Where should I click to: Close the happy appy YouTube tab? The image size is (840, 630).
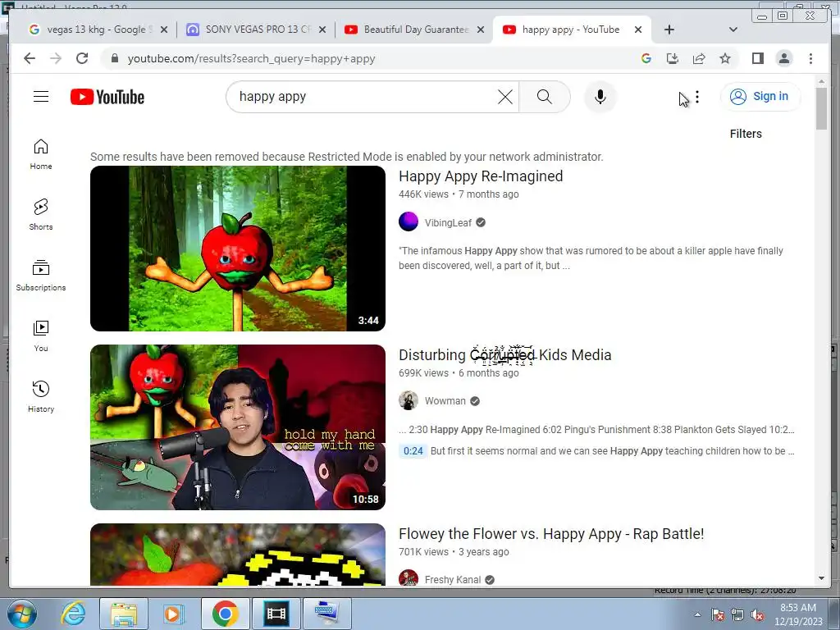[638, 30]
